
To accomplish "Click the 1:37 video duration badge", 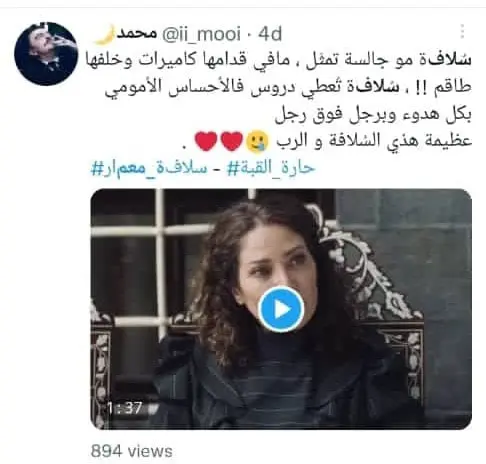I will 126,408.
